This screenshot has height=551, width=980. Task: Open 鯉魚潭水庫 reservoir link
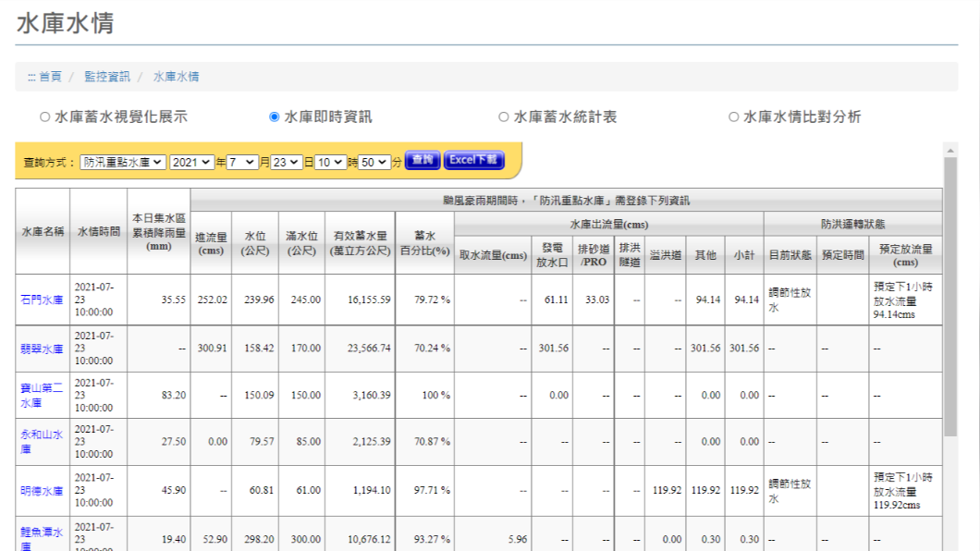point(42,538)
